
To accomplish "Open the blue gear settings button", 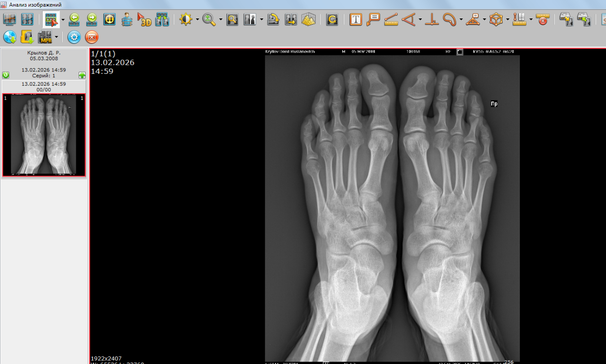I will tap(74, 37).
